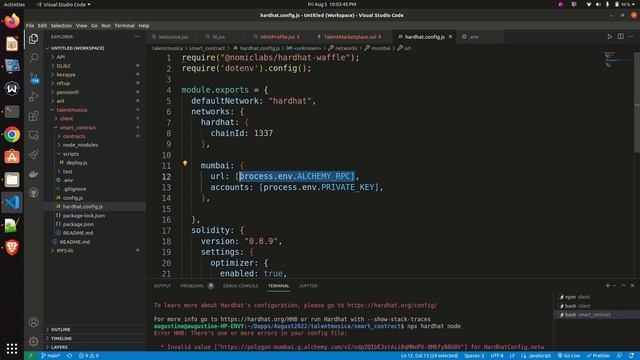Open the Explorer view in activity bar
The width and height of the screenshot is (640, 360).
(34, 39)
